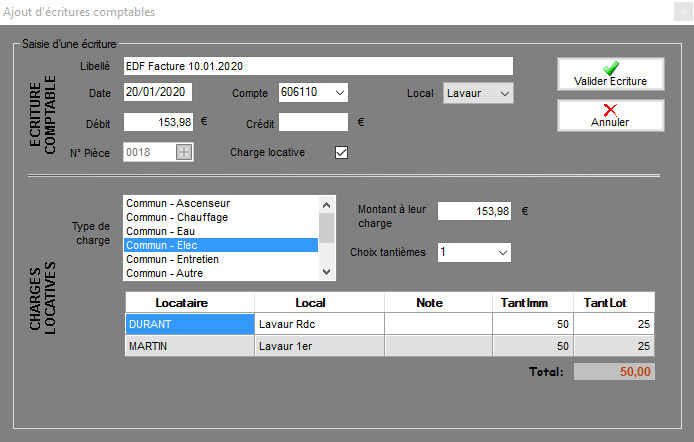The width and height of the screenshot is (694, 442).
Task: Click the Date input field
Action: (157, 93)
